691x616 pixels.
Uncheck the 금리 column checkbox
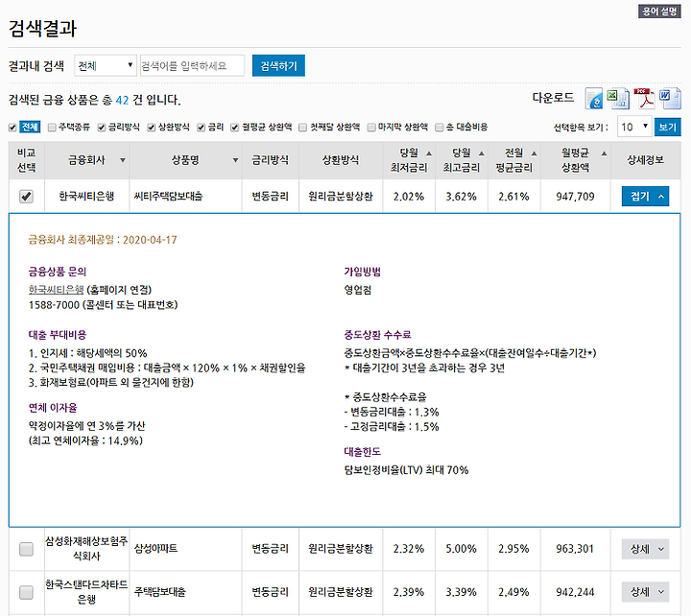pos(201,128)
